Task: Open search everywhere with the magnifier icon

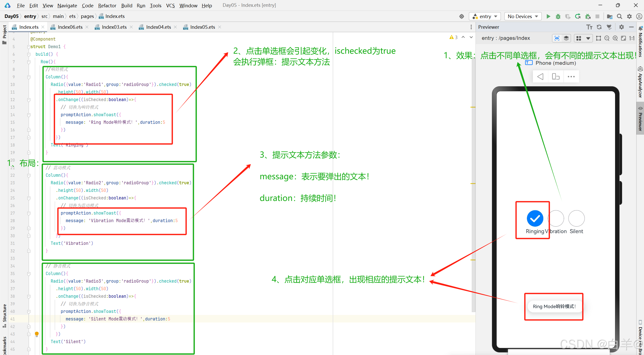Action: pos(620,16)
